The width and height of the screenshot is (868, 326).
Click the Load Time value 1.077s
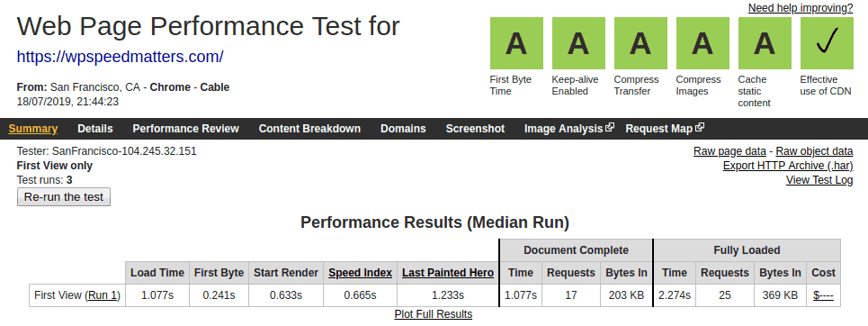[x=157, y=295]
